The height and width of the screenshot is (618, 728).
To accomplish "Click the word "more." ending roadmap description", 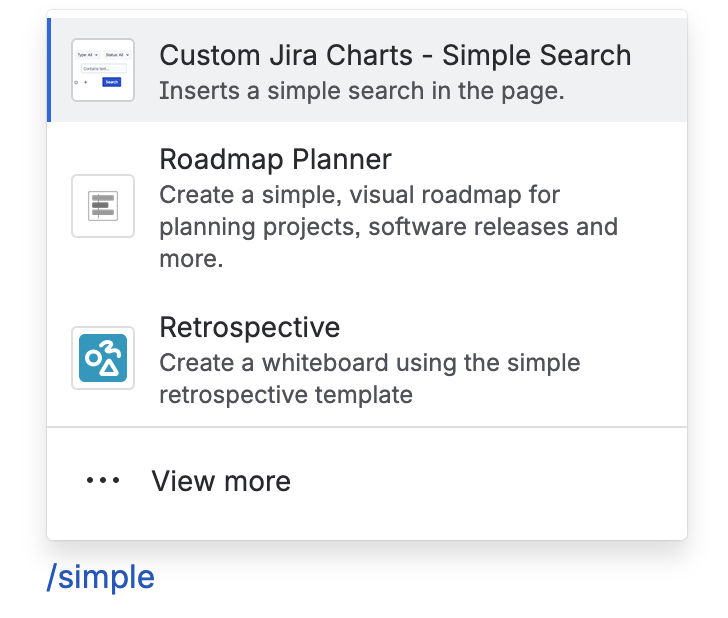I will tap(191, 259).
